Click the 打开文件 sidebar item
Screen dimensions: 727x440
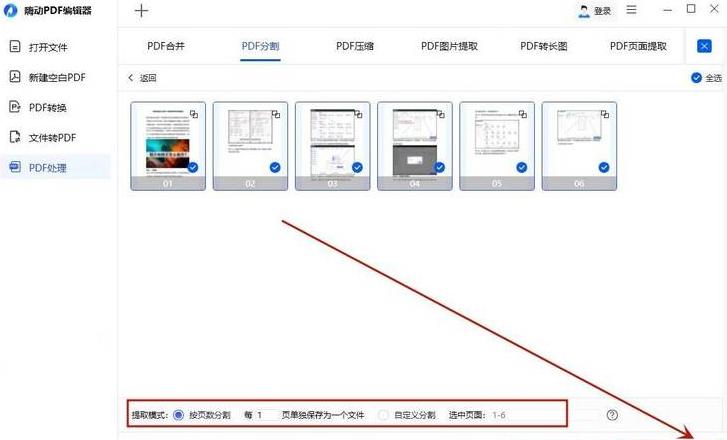[x=55, y=47]
